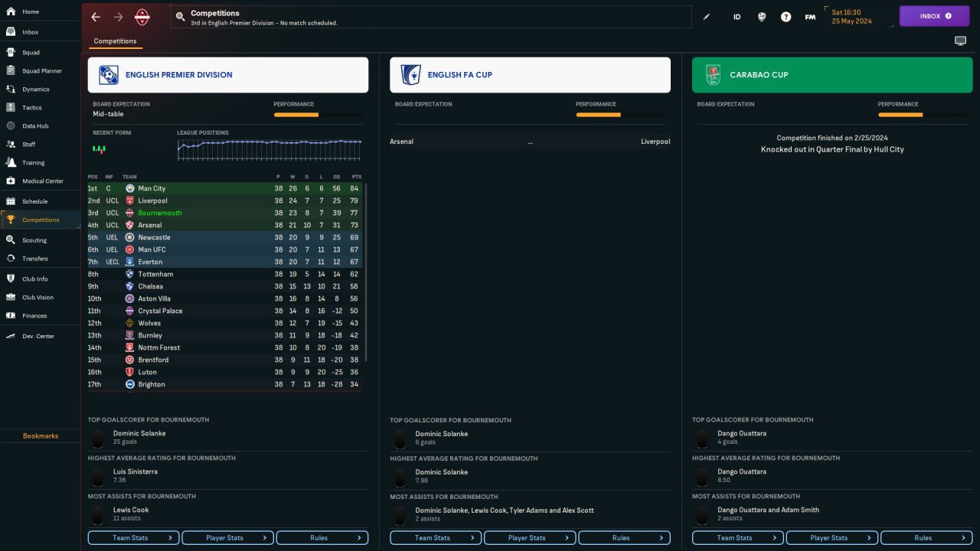The height and width of the screenshot is (551, 980).
Task: Open Team Stats for Carabao Cup
Action: click(738, 538)
